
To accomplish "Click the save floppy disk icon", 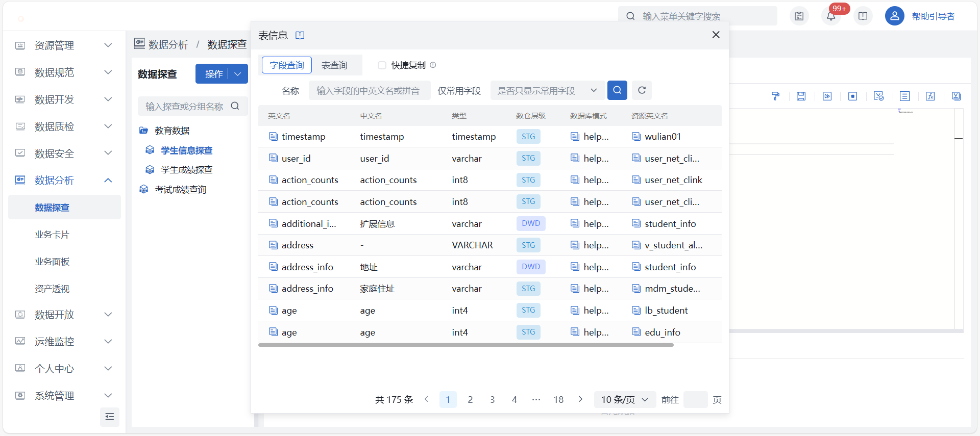I will [x=801, y=96].
